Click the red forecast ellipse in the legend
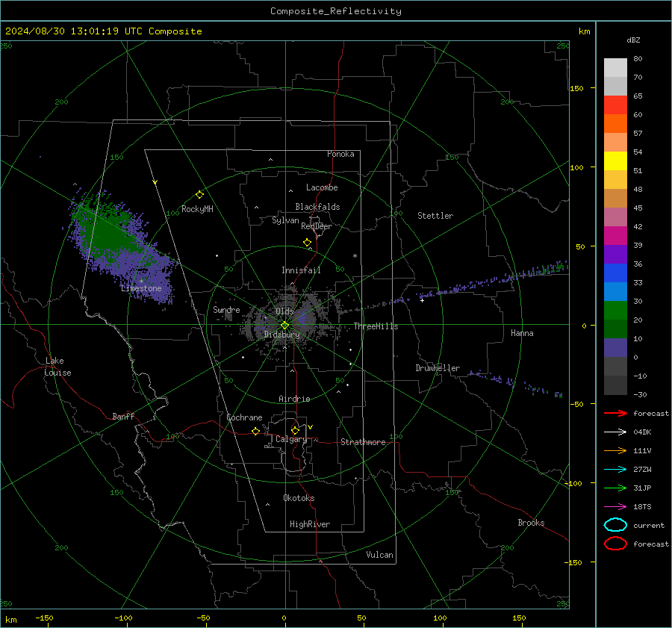The width and height of the screenshot is (672, 628). click(615, 544)
